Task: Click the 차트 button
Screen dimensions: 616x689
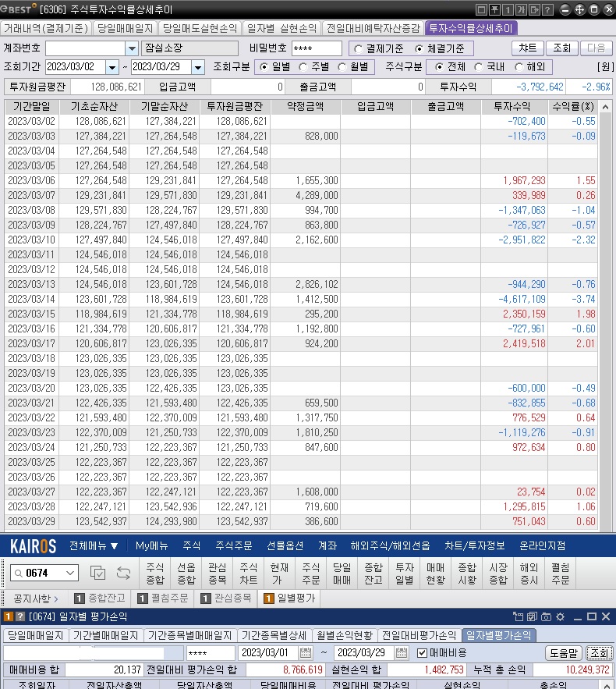Action: click(528, 48)
